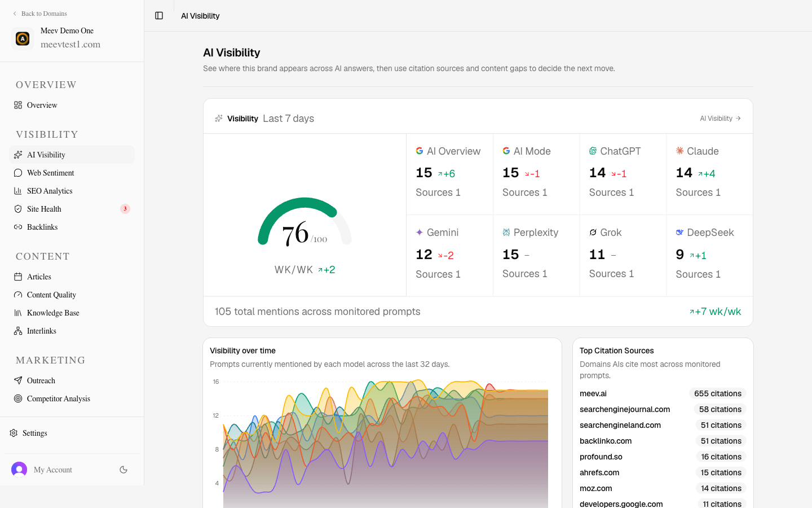812x508 pixels.
Task: Open Competitor Analysis page
Action: [72, 398]
